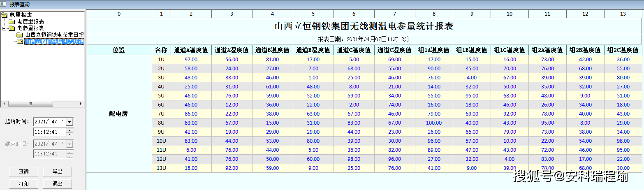Viewport: 644px width, 190px height.
Task: Click 80.00 in row 10U 通道B湿度值
Action: [x=313, y=141]
